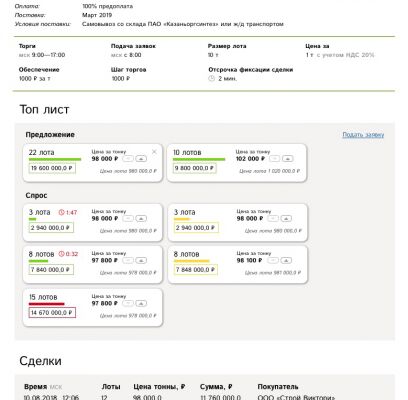
Task: Decrease price on 102 000 ₽ offer
Action: [x=274, y=159]
